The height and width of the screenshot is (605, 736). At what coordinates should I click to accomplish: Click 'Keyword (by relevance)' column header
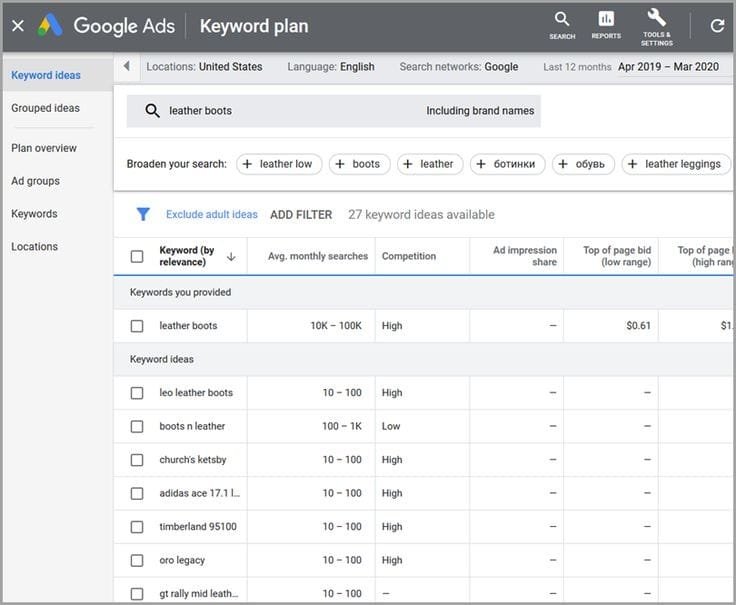pyautogui.click(x=187, y=256)
